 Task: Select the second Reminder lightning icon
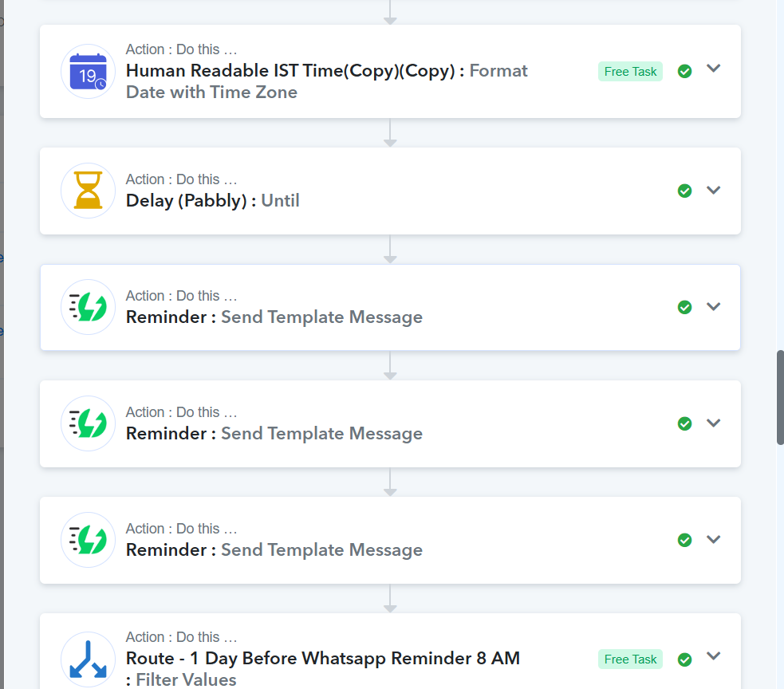click(88, 423)
